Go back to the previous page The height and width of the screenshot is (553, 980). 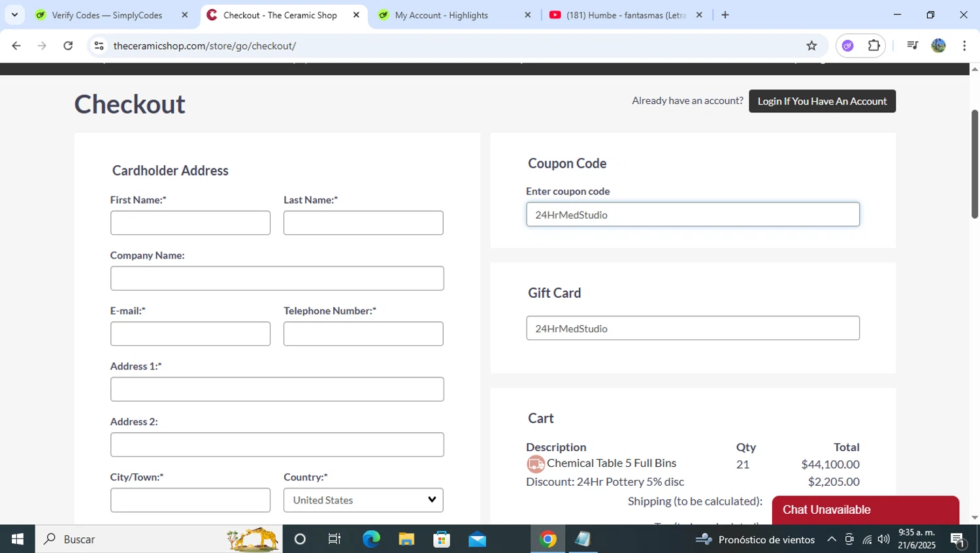pos(16,46)
